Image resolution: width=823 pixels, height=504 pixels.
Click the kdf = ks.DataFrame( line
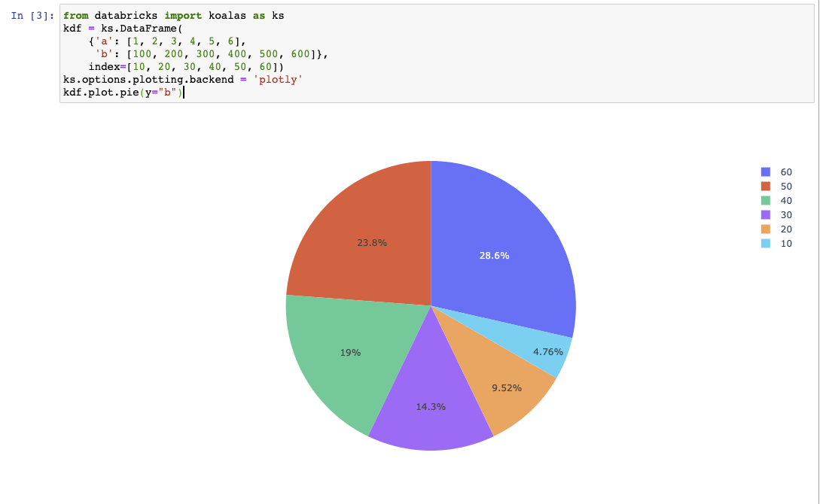[123, 29]
